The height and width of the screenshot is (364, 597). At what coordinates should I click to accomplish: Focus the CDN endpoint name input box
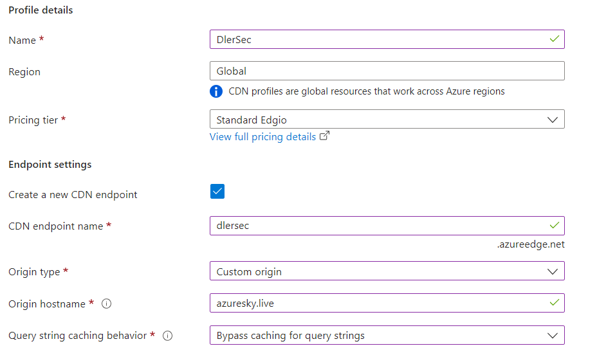pos(380,226)
